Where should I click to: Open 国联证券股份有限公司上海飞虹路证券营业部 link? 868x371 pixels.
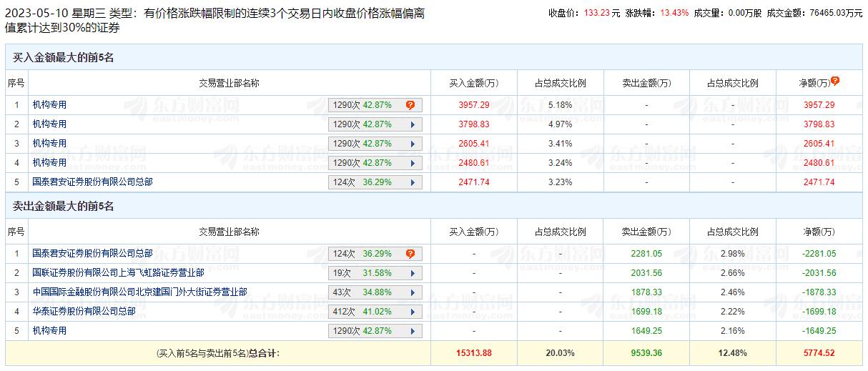[x=118, y=273]
